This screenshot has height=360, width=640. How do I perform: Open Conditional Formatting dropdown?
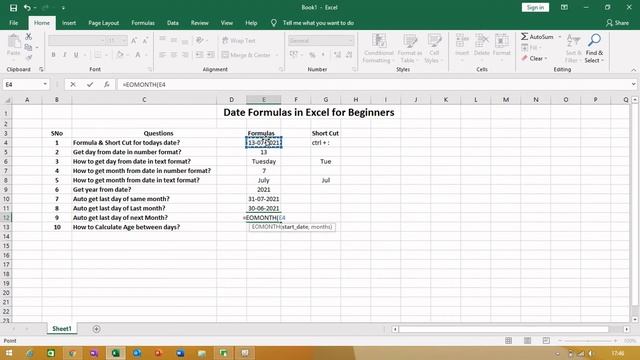coord(379,49)
